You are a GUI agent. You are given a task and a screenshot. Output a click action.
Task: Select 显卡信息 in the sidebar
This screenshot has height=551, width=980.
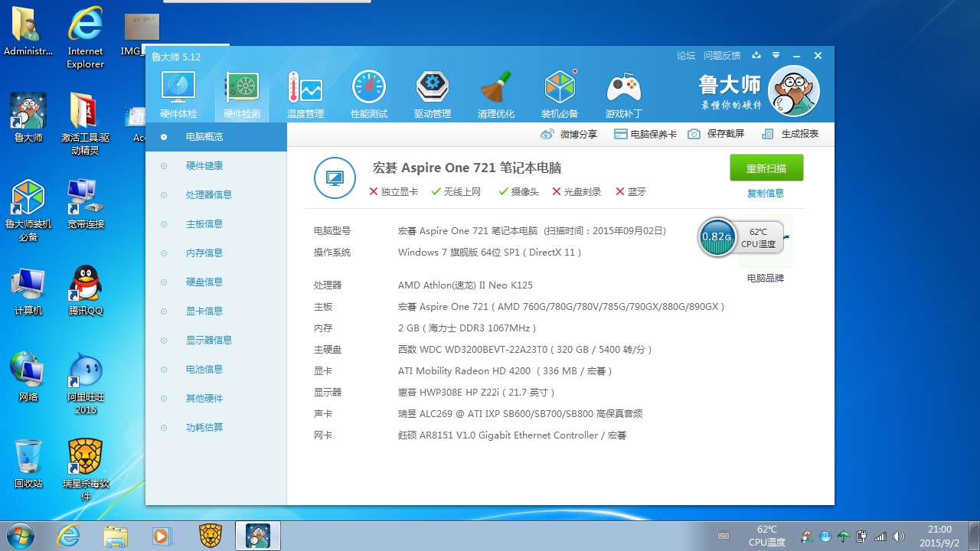pos(216,311)
